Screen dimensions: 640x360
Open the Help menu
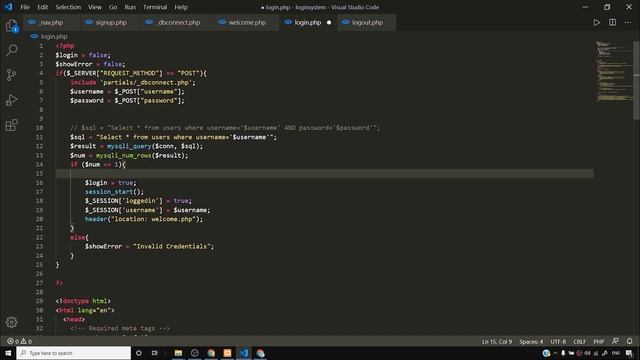coord(181,7)
